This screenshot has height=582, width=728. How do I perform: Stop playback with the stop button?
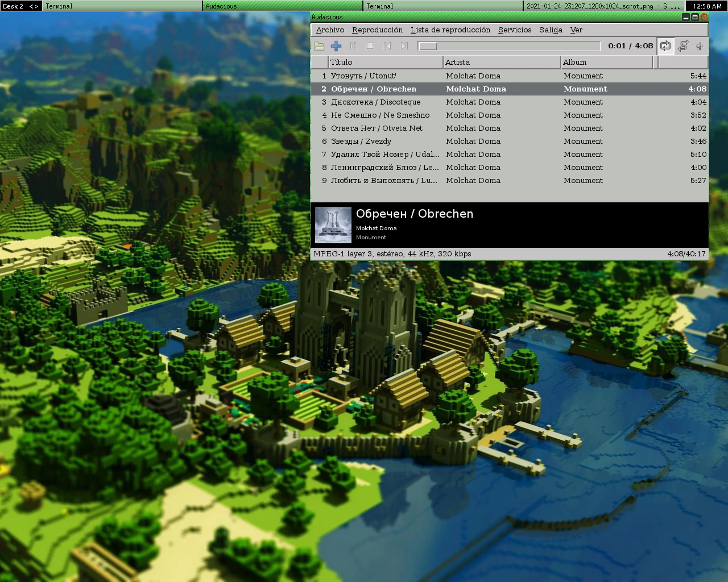tap(370, 46)
